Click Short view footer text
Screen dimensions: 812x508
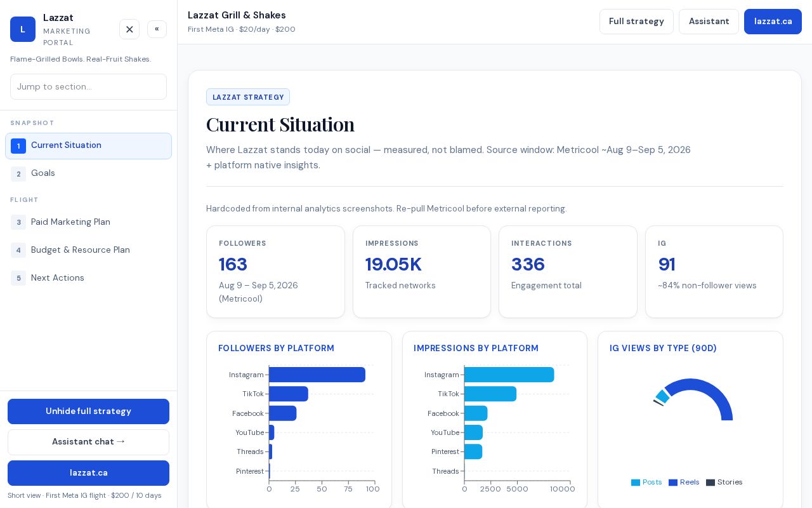tap(84, 495)
